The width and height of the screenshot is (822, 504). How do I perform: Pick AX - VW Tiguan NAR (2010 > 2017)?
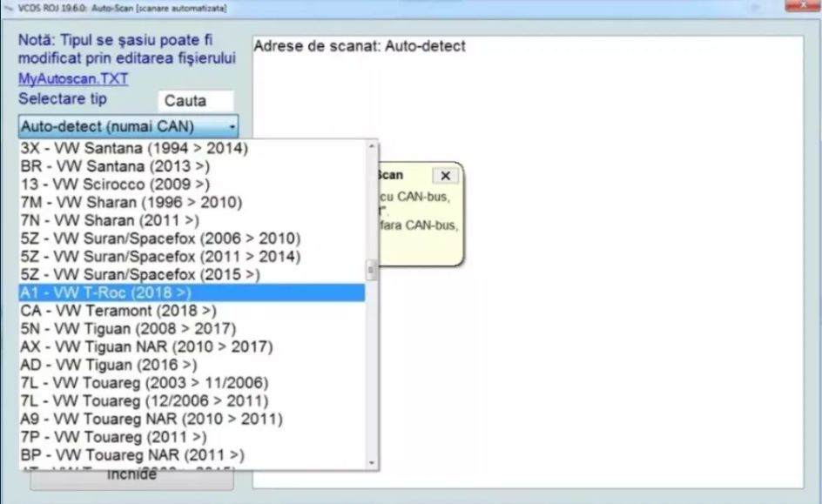coord(192,346)
